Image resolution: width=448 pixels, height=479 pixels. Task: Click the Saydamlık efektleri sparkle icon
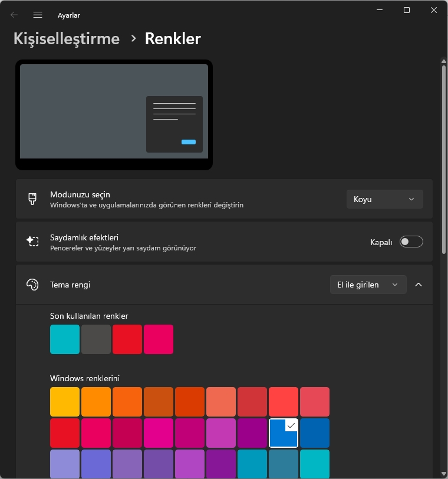click(x=32, y=242)
